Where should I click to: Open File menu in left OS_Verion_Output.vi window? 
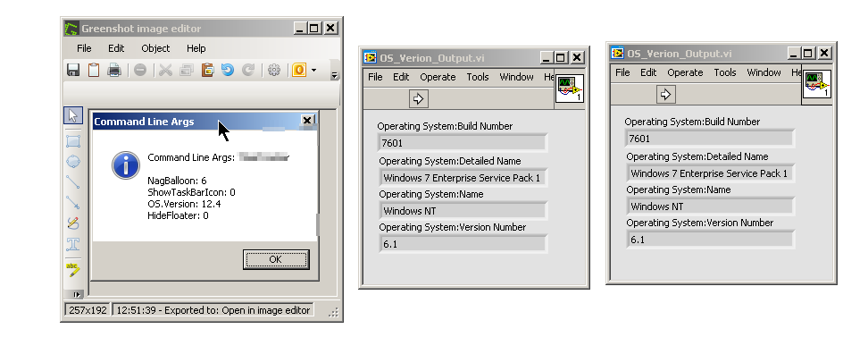375,77
